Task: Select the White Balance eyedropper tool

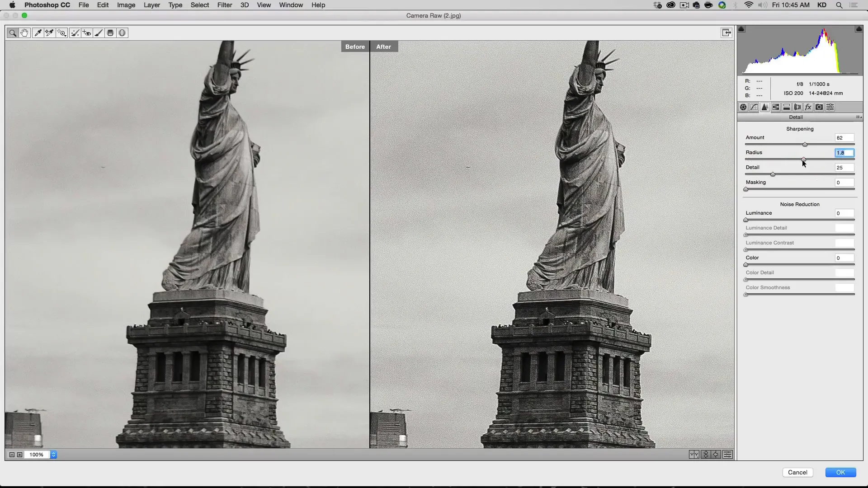Action: click(38, 33)
